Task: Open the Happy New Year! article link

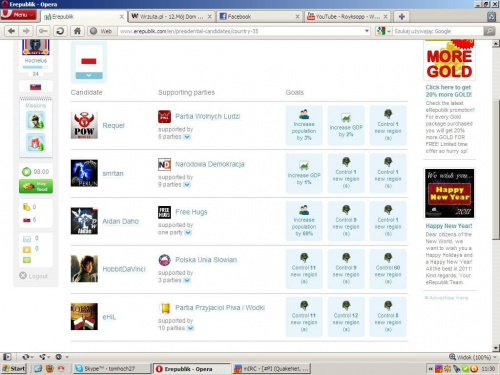Action: click(449, 226)
